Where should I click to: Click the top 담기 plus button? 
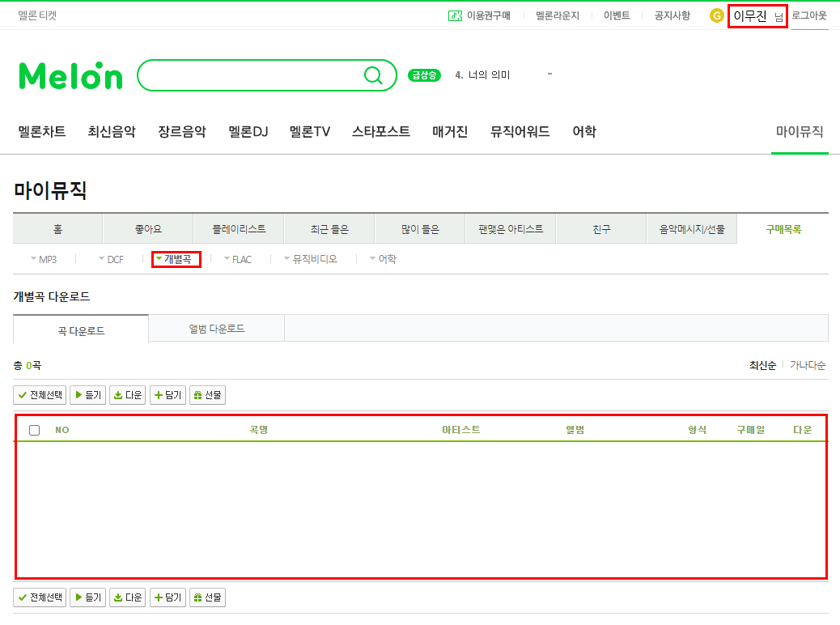click(x=168, y=395)
